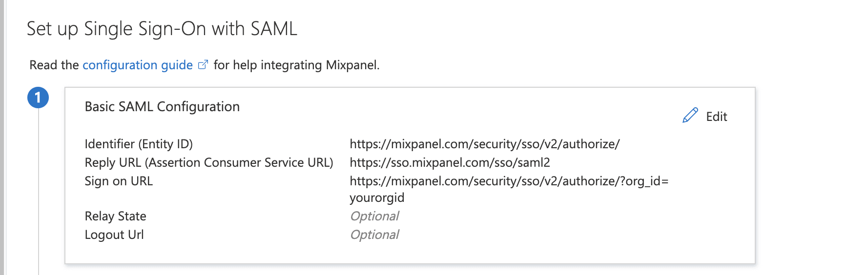Click the Relay State label
The width and height of the screenshot is (868, 275).
click(x=115, y=216)
